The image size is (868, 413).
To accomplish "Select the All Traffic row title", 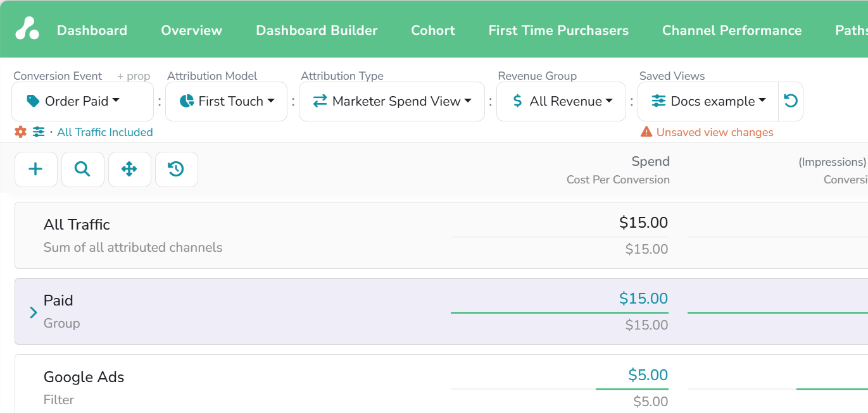I will coord(77,225).
